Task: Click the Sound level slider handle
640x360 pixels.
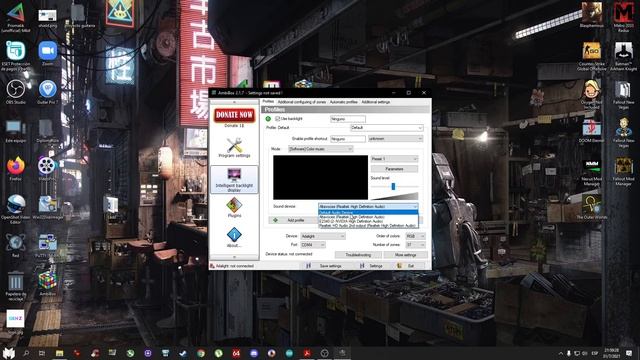Action: point(393,186)
